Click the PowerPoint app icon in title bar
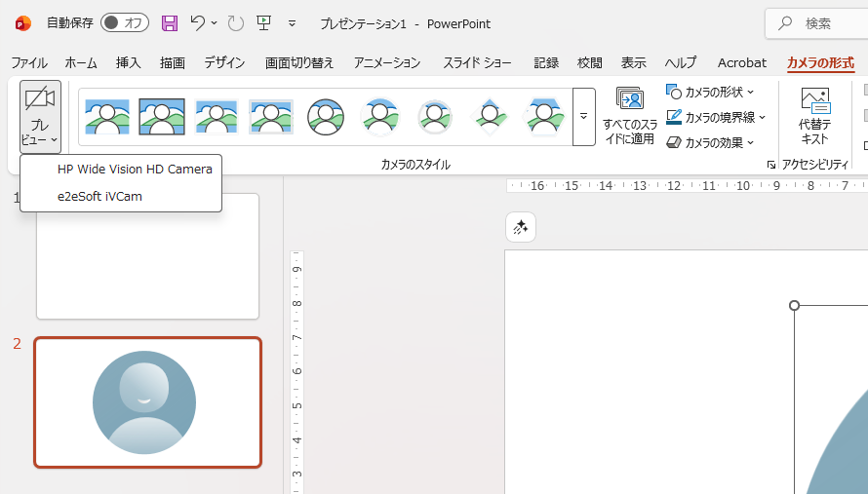868x494 pixels. pos(22,23)
